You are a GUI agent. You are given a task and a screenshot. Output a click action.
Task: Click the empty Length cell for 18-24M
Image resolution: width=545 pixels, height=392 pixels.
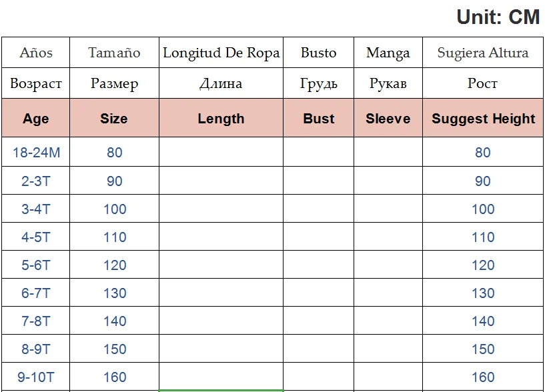point(221,153)
